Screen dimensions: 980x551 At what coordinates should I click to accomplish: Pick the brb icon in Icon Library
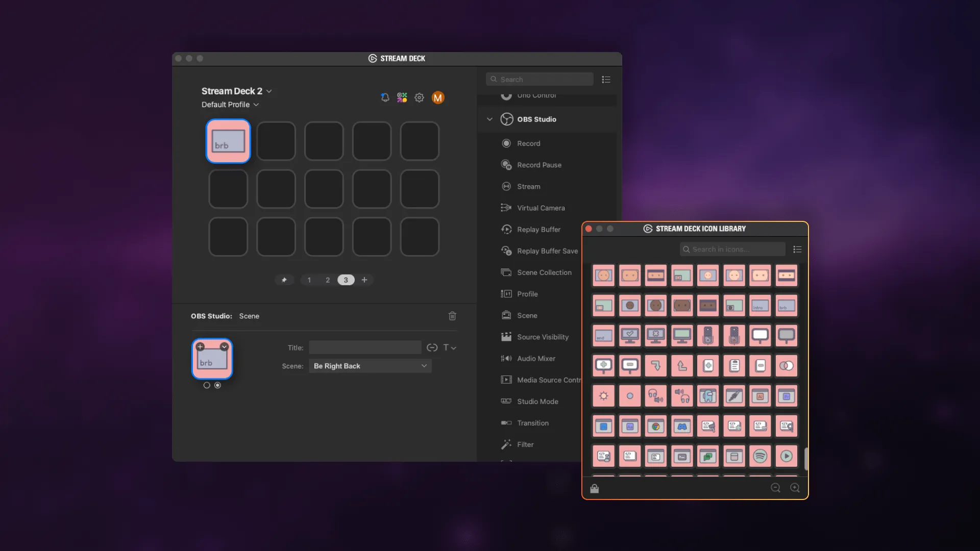(787, 306)
